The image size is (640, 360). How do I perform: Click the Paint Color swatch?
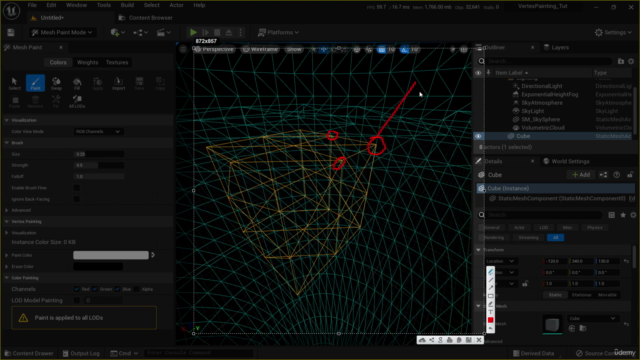pos(111,255)
